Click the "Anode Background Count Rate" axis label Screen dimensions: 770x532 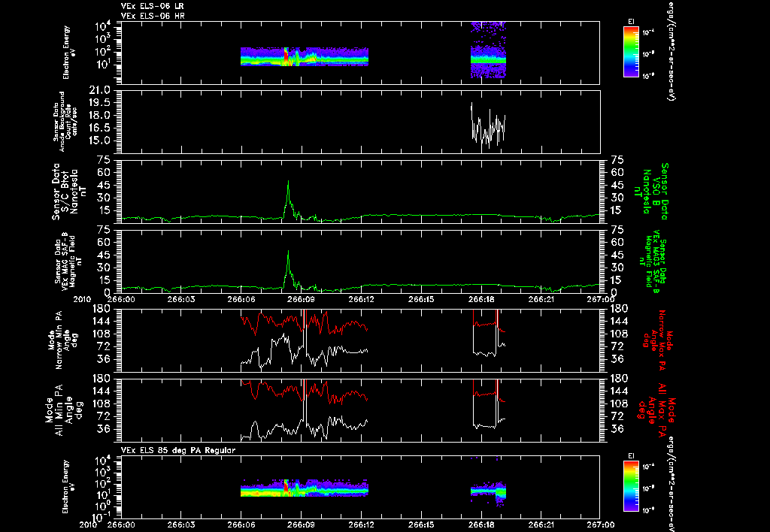(66, 122)
